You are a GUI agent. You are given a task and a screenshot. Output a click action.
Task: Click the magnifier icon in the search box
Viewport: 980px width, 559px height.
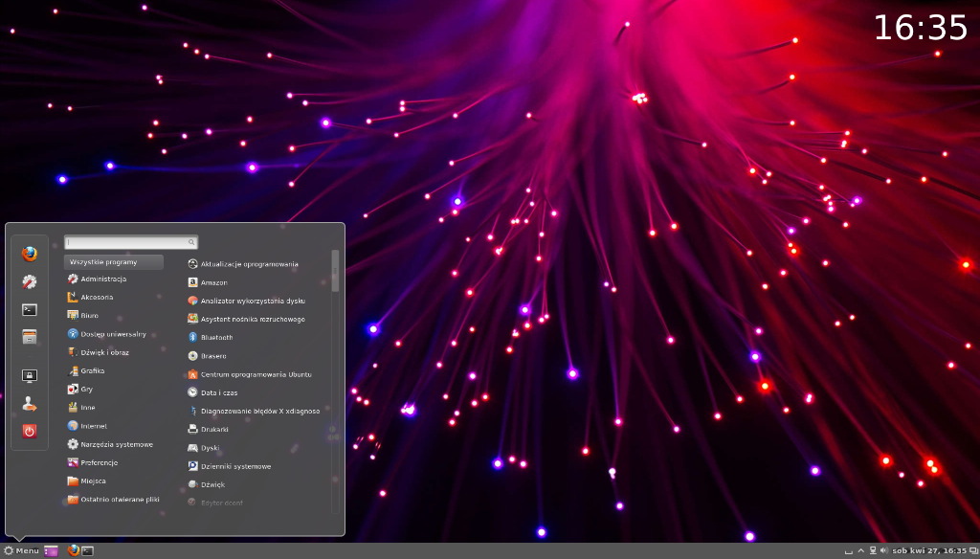pos(191,242)
